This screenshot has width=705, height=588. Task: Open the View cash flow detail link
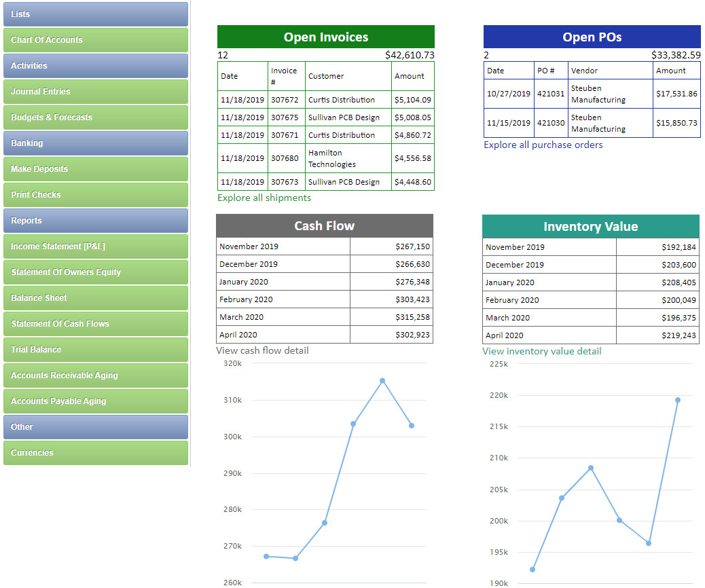(x=261, y=350)
